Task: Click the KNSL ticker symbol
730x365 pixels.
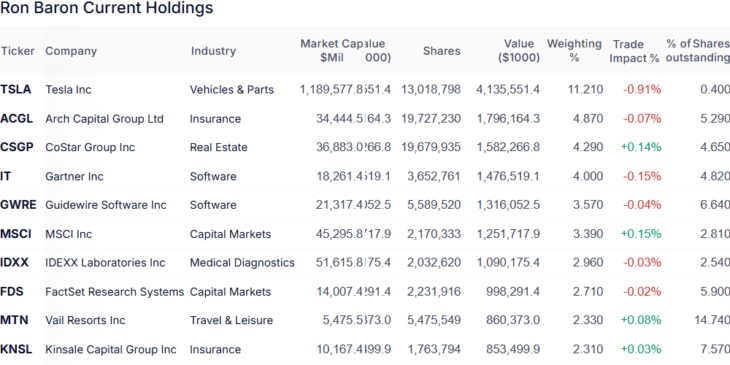Action: coord(16,349)
